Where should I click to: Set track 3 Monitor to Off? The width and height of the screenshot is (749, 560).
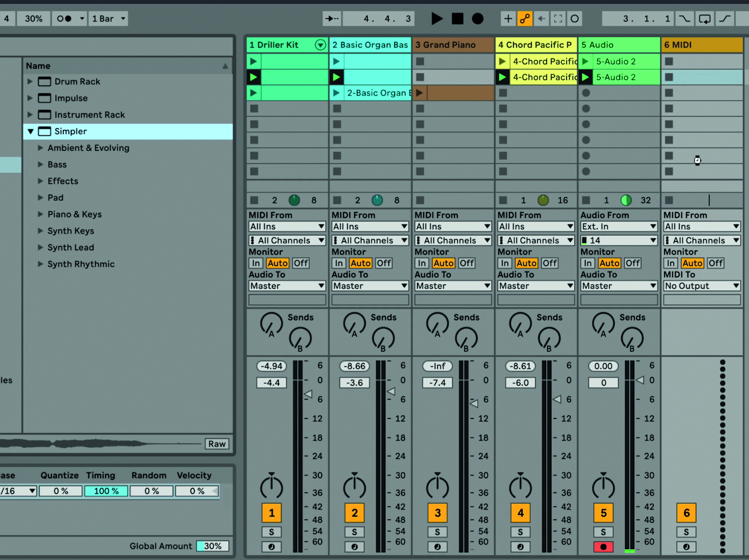click(467, 263)
